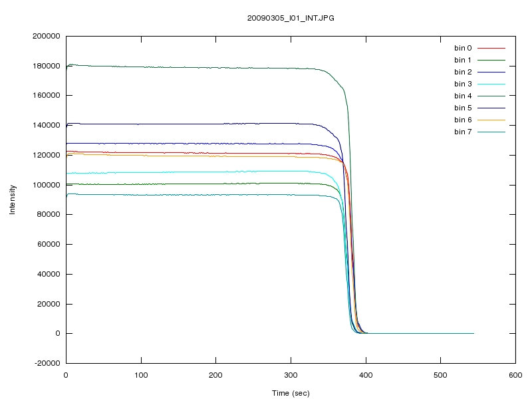Click the cyan line sample for bin 3
Image resolution: width=532 pixels, height=399 pixels.
pyautogui.click(x=491, y=84)
